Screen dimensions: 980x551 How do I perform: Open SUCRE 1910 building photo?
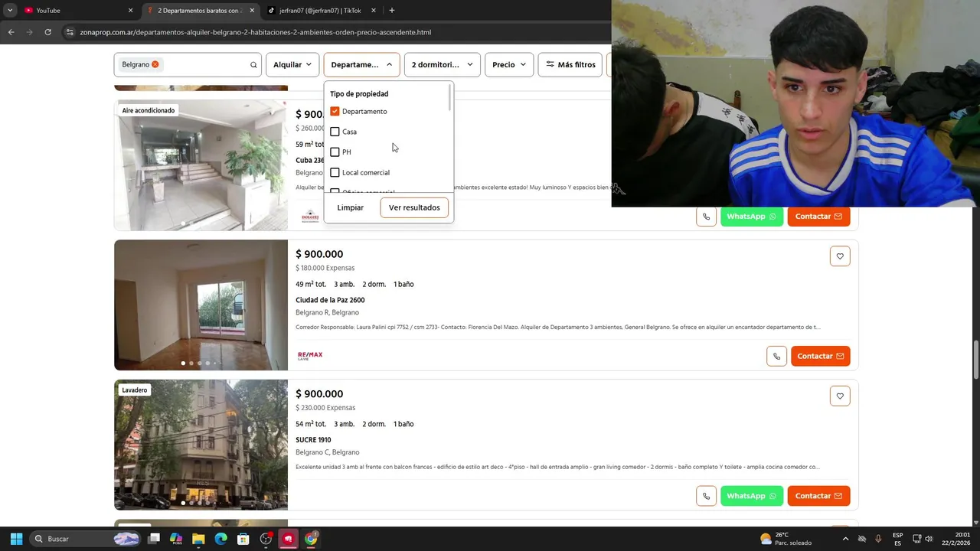[x=201, y=445]
